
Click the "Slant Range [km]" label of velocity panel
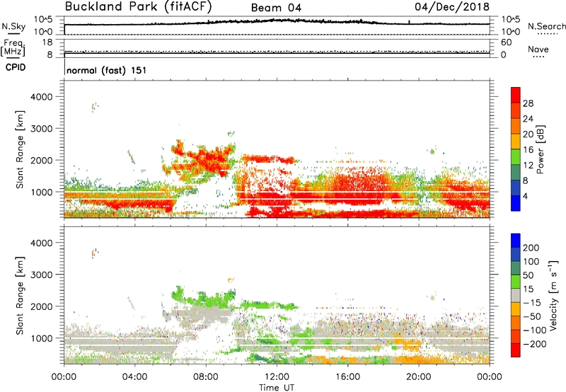(20, 296)
